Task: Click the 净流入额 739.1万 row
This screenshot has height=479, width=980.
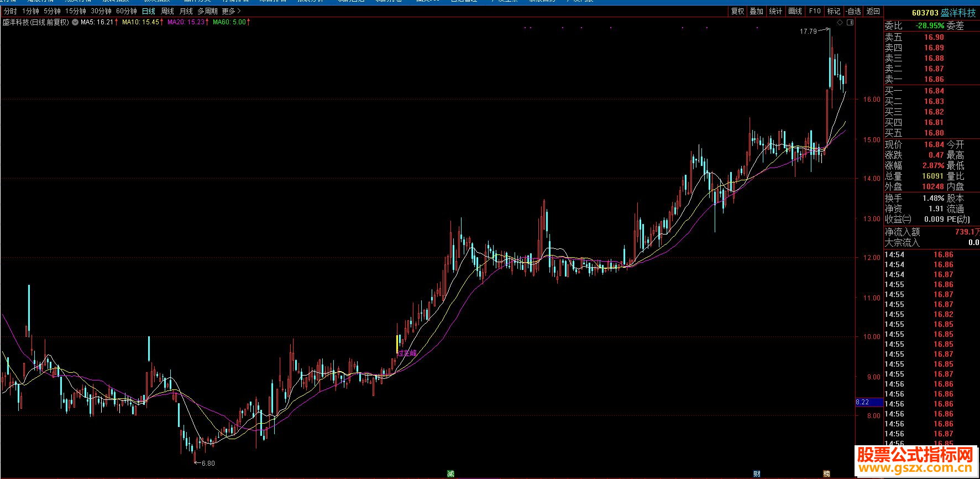Action: click(x=932, y=232)
